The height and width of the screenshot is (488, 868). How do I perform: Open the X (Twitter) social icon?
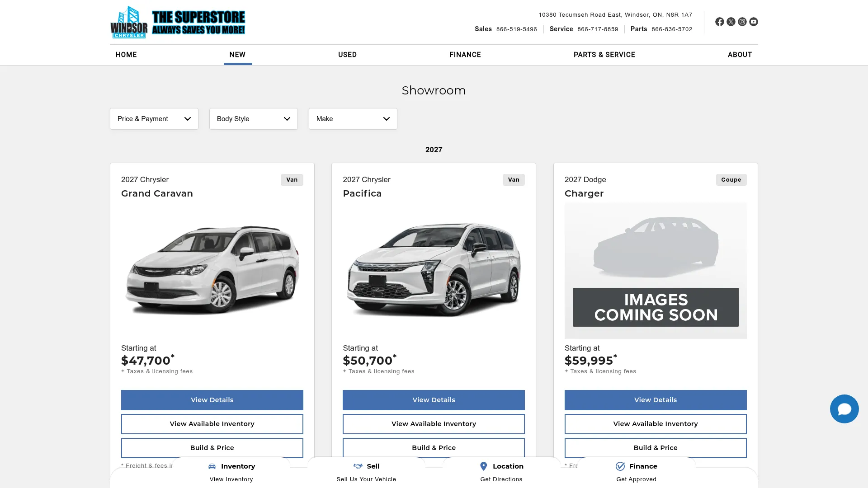coord(731,22)
